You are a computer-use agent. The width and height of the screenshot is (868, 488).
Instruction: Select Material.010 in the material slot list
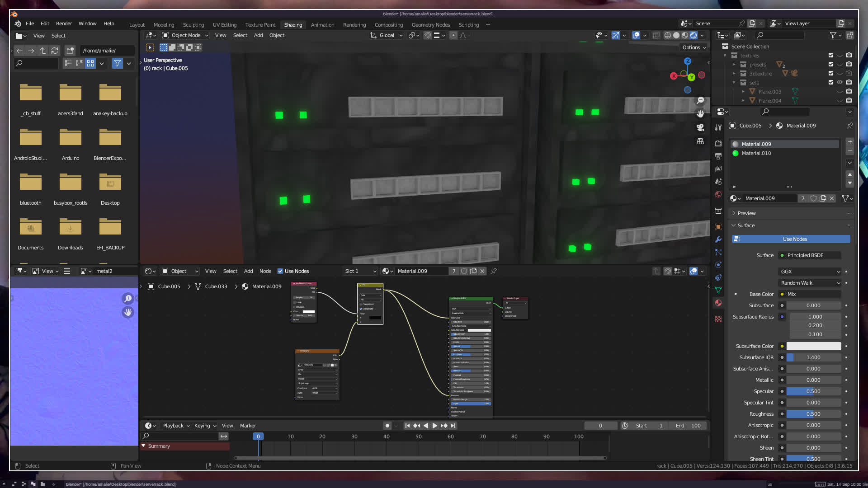click(x=756, y=153)
